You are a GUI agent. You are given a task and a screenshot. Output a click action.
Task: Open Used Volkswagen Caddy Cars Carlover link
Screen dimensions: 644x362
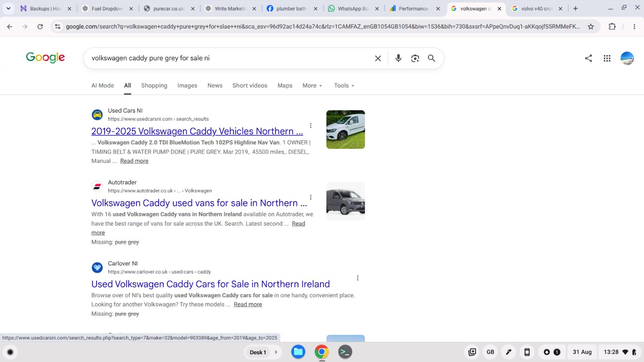(x=211, y=284)
